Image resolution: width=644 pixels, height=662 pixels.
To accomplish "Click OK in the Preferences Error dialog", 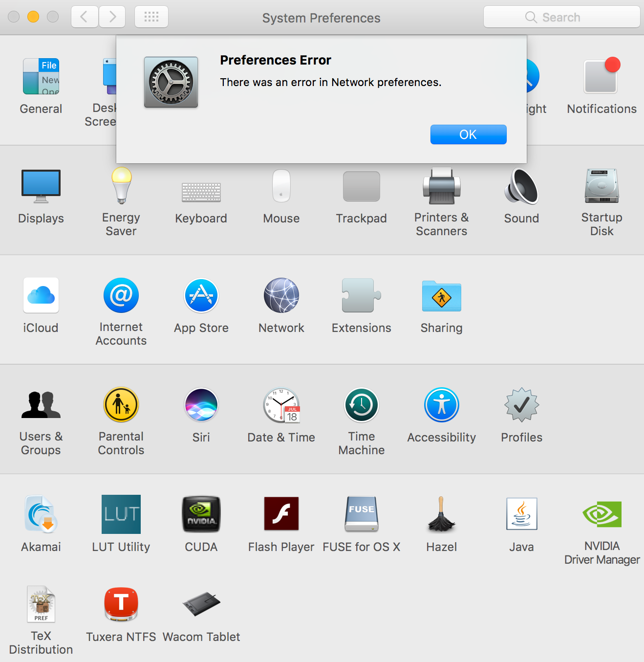I will [468, 134].
